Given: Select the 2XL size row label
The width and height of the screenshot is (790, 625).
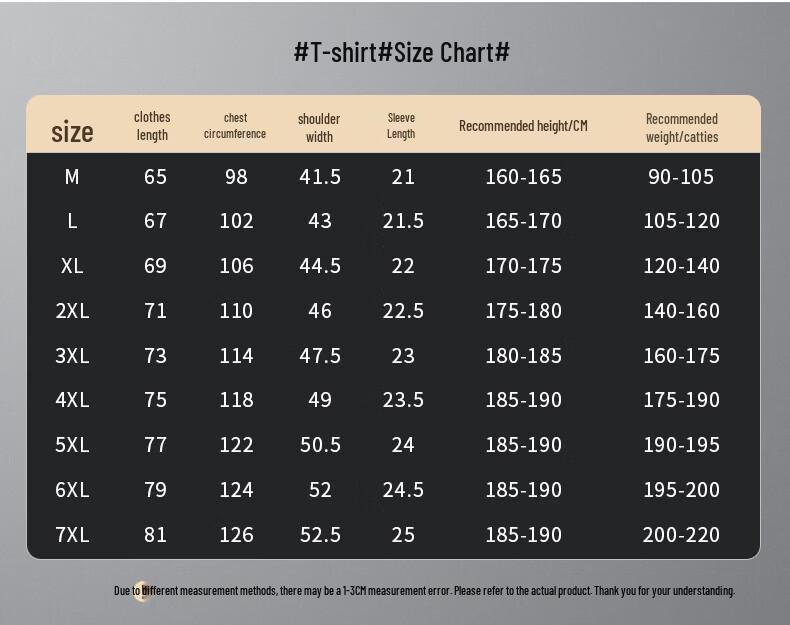Looking at the screenshot, I should [x=72, y=311].
